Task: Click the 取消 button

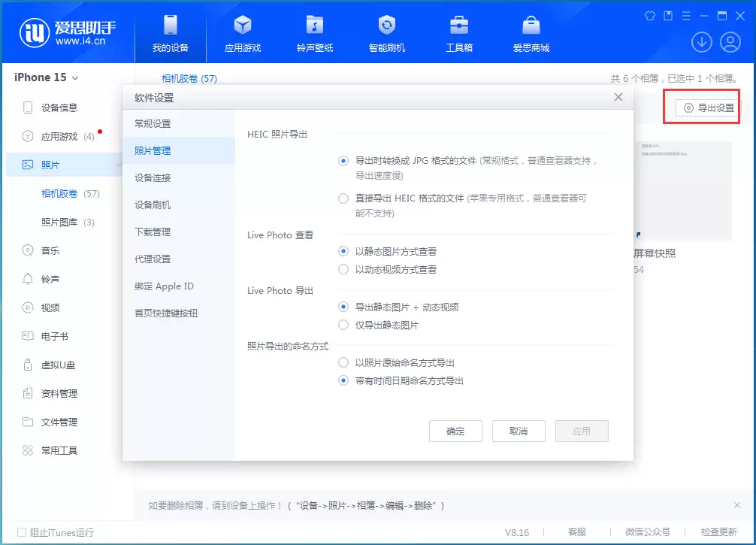Action: pos(519,431)
